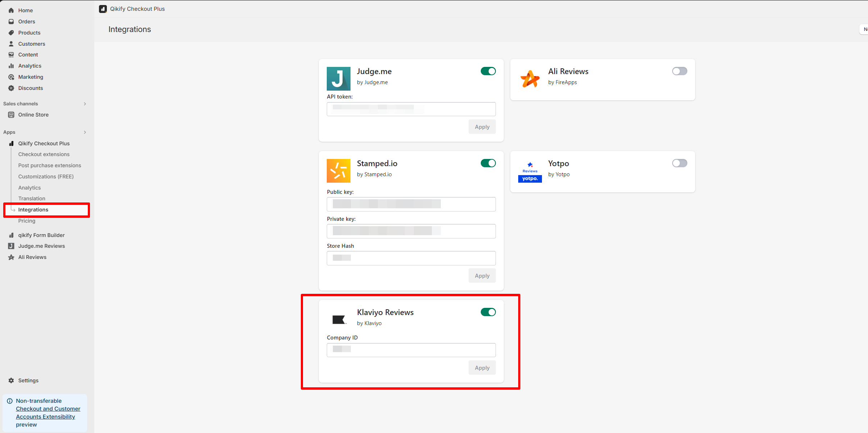
Task: Click the Content icon in sidebar
Action: pos(11,55)
